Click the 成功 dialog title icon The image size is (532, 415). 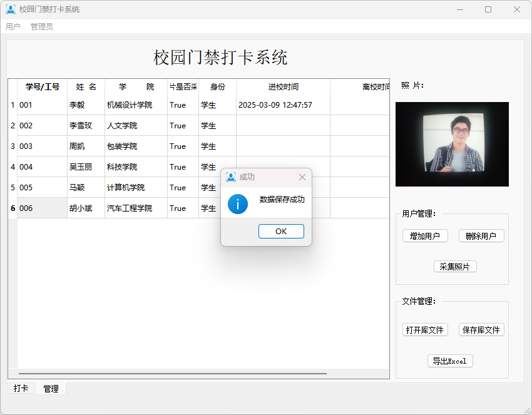click(x=231, y=177)
